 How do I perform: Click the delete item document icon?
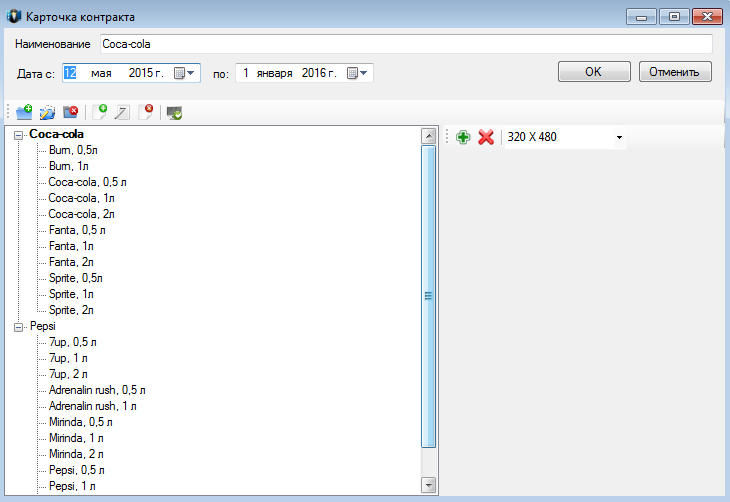coord(146,112)
